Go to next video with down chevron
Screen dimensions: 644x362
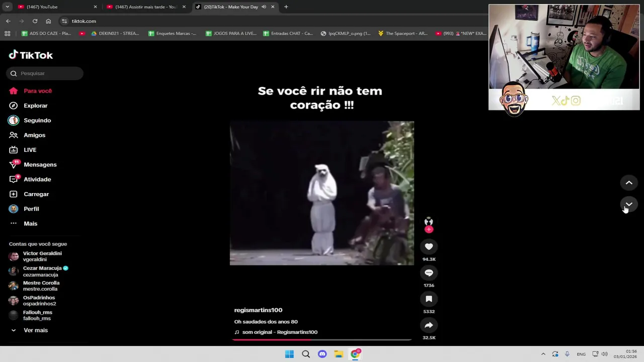tap(629, 205)
